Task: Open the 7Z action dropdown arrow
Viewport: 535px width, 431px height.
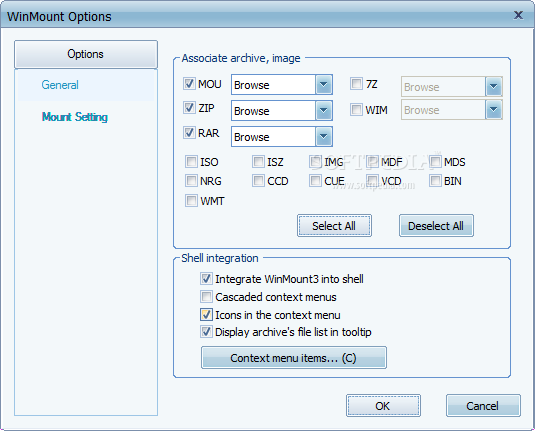Action: tap(493, 87)
